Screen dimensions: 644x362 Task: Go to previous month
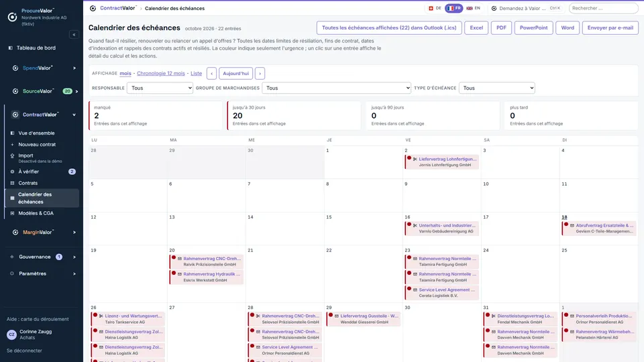coord(211,74)
